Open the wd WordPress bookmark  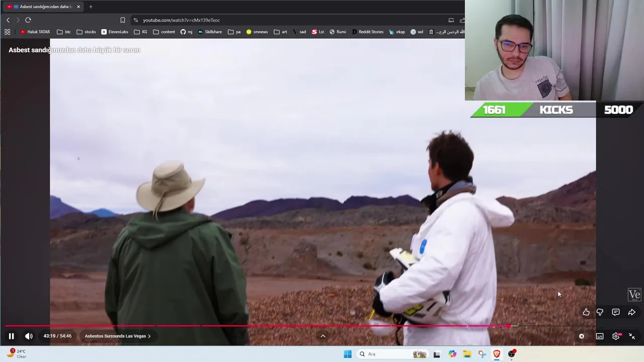pyautogui.click(x=417, y=32)
